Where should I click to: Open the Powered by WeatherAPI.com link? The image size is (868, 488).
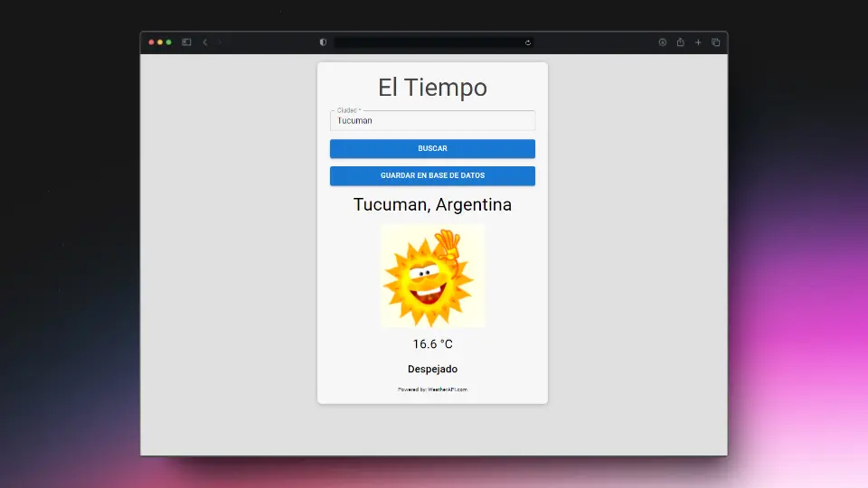click(x=432, y=389)
